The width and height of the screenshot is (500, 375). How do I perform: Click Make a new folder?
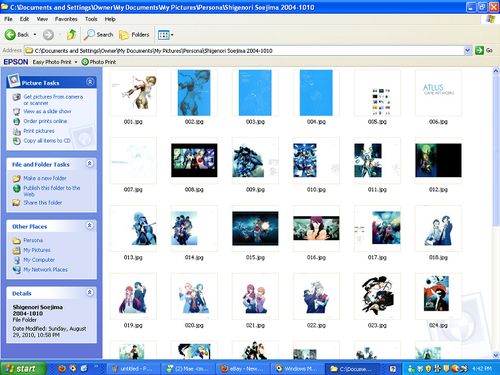[x=45, y=178]
